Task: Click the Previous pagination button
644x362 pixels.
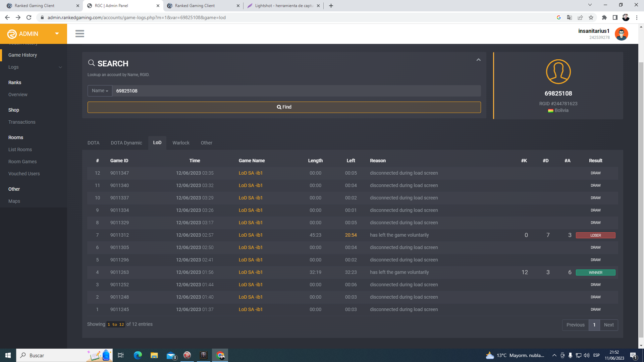Action: click(575, 325)
